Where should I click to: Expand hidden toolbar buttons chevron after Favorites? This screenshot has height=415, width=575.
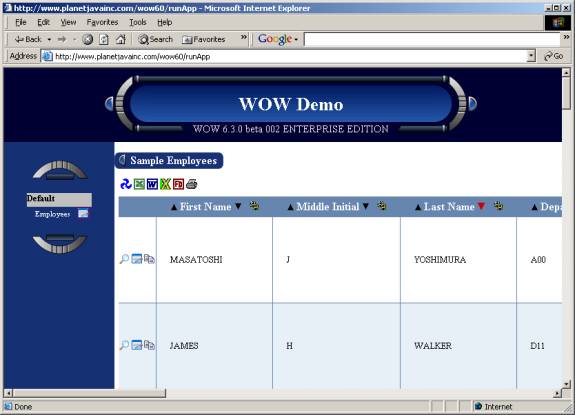tap(244, 37)
